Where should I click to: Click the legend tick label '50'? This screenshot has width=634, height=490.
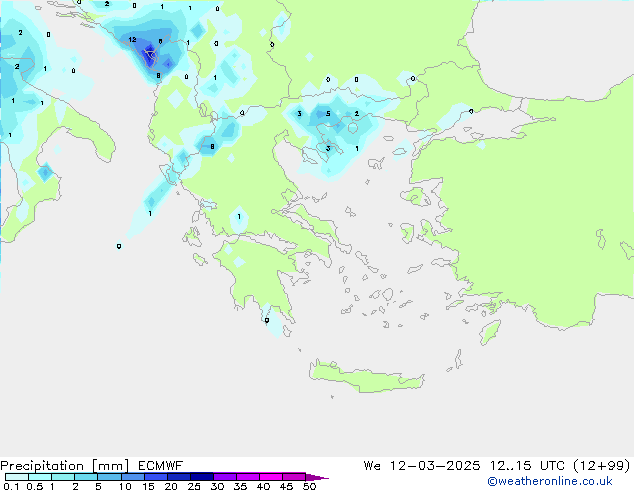click(309, 486)
